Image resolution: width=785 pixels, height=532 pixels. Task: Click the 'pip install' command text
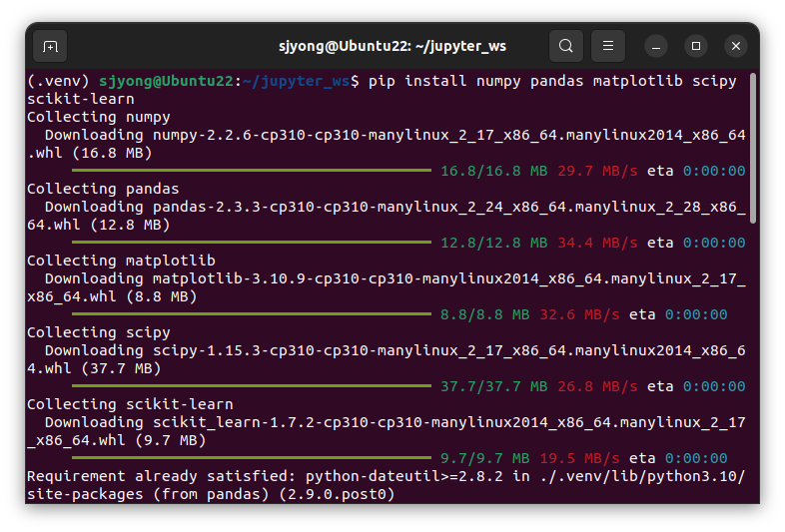click(417, 81)
